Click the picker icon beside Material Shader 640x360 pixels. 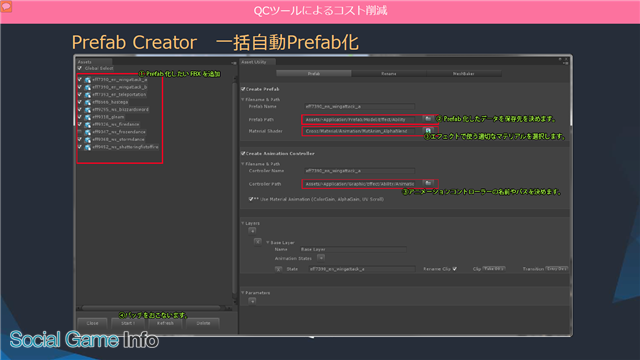[x=428, y=131]
